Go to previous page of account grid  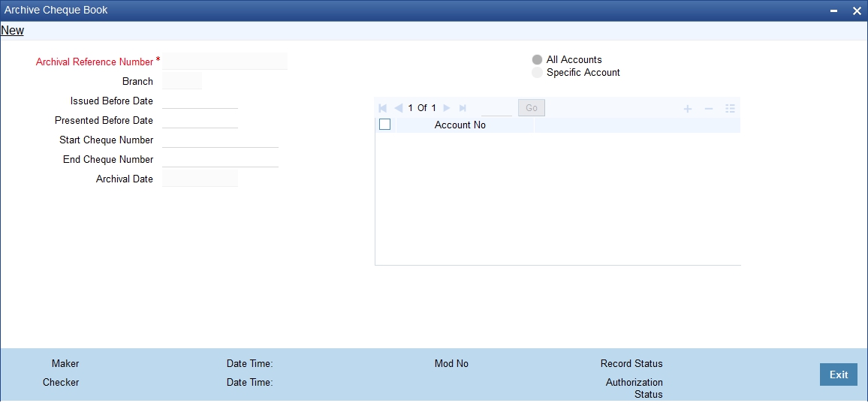point(398,108)
